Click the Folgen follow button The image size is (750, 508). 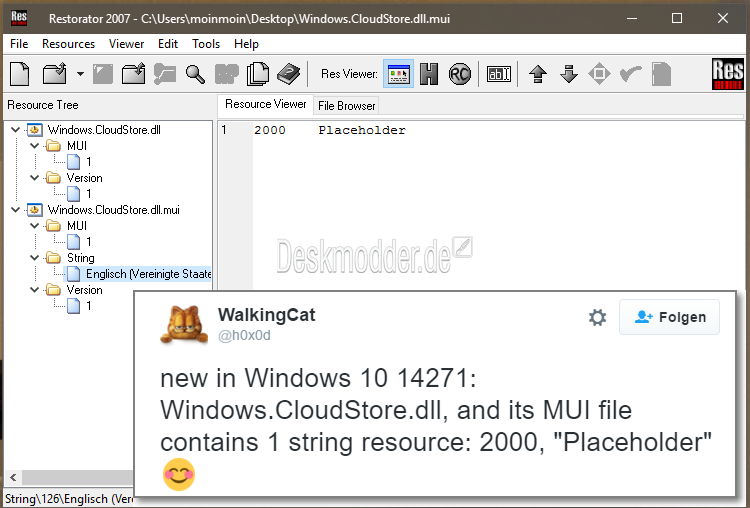[669, 317]
